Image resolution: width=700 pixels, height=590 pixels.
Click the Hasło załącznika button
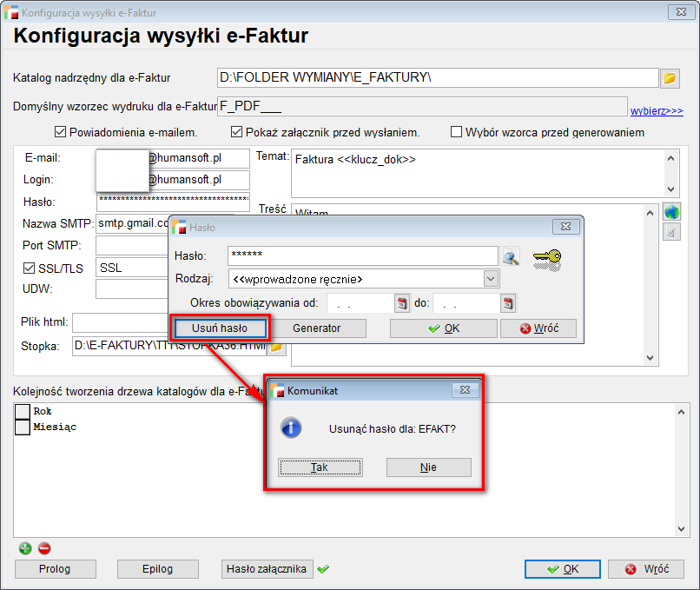coord(267,569)
